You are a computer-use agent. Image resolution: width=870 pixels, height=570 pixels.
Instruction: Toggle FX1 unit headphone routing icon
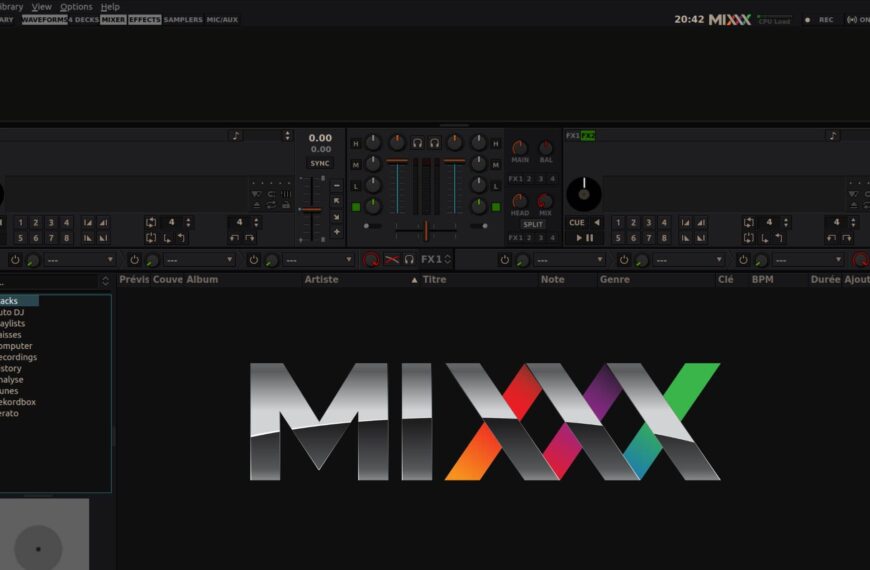click(409, 260)
